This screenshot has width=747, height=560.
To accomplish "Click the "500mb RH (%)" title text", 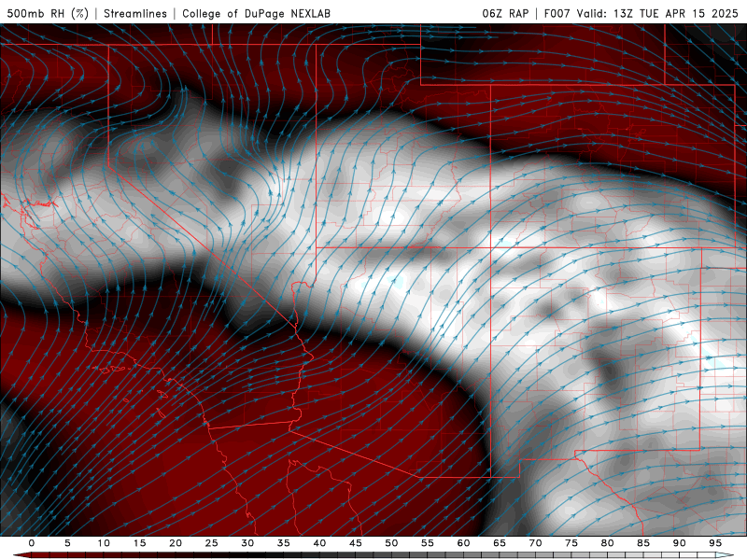I will pyautogui.click(x=48, y=13).
